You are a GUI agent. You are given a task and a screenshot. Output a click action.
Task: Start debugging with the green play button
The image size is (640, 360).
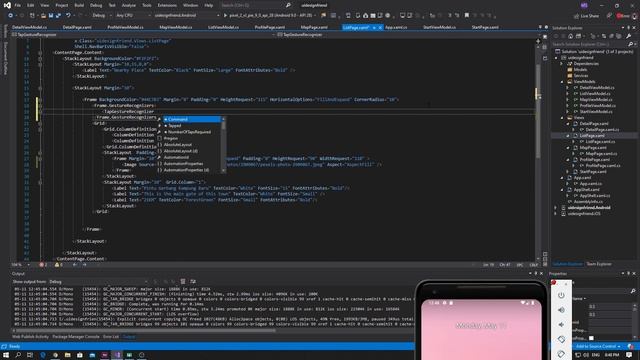click(x=225, y=16)
